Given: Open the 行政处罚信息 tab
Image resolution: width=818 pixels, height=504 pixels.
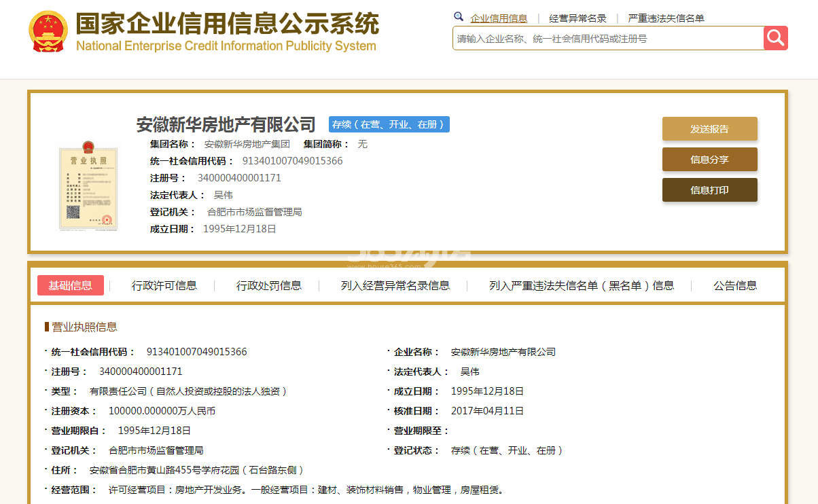Looking at the screenshot, I should [269, 285].
